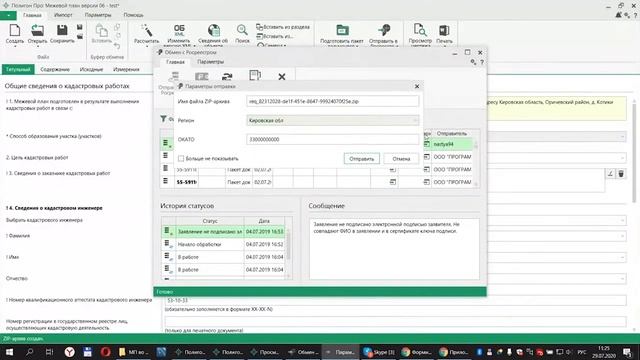
Task: Close the Параметры отправки dialog
Action: pos(417,86)
